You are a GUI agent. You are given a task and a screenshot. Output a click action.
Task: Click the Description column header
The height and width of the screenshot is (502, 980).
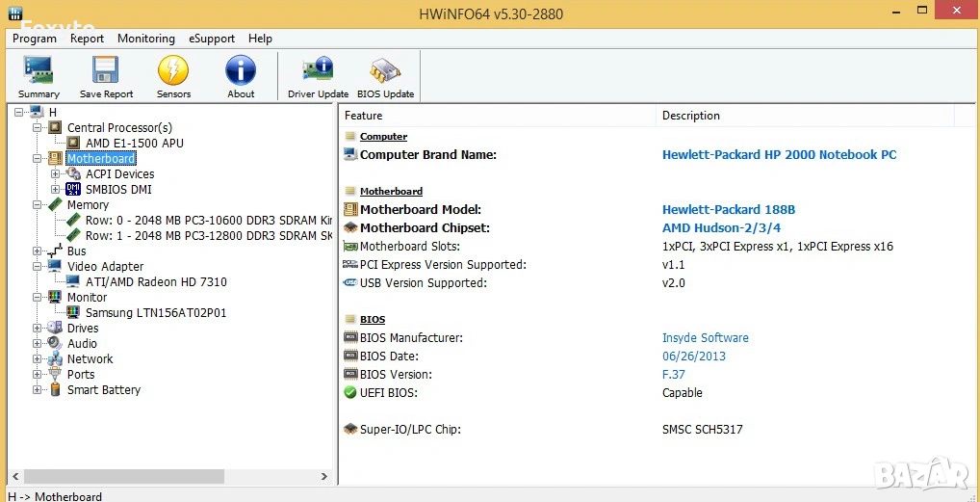tap(691, 116)
